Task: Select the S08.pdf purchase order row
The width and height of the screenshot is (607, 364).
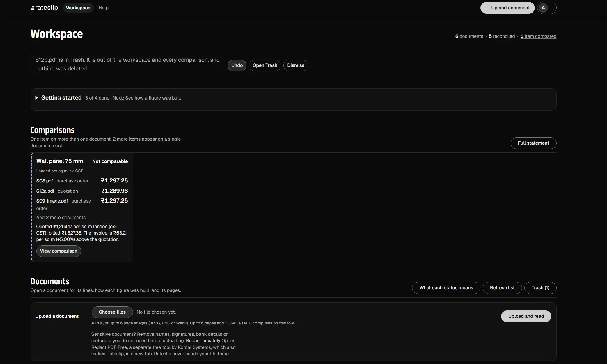Action: coord(82,181)
